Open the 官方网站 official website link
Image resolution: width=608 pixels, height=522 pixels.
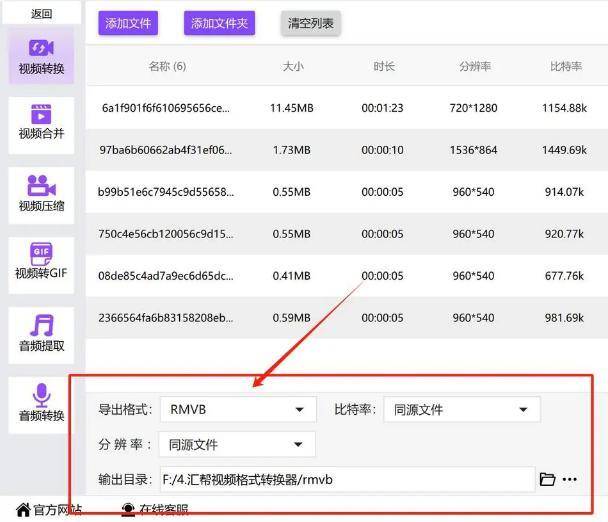click(x=49, y=510)
